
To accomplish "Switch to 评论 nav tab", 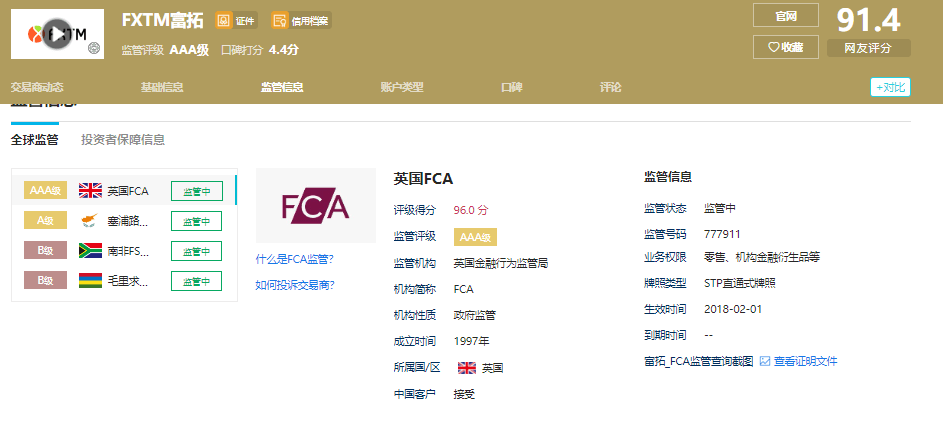I will coord(610,87).
